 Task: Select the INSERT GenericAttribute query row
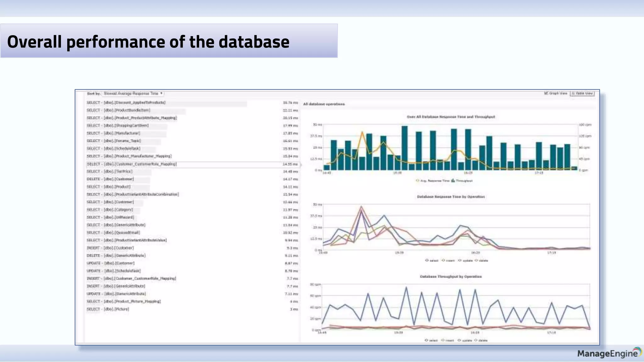(x=192, y=286)
